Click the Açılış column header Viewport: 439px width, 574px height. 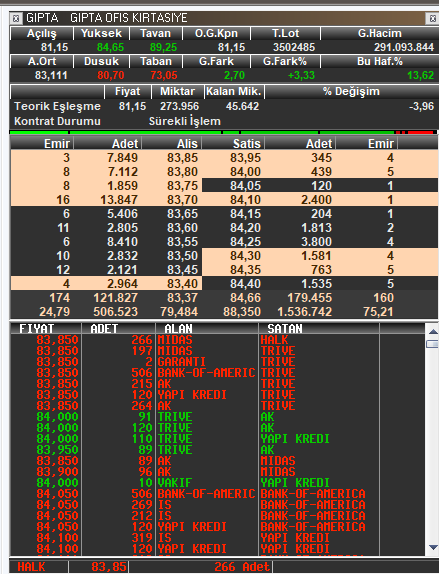pos(42,33)
